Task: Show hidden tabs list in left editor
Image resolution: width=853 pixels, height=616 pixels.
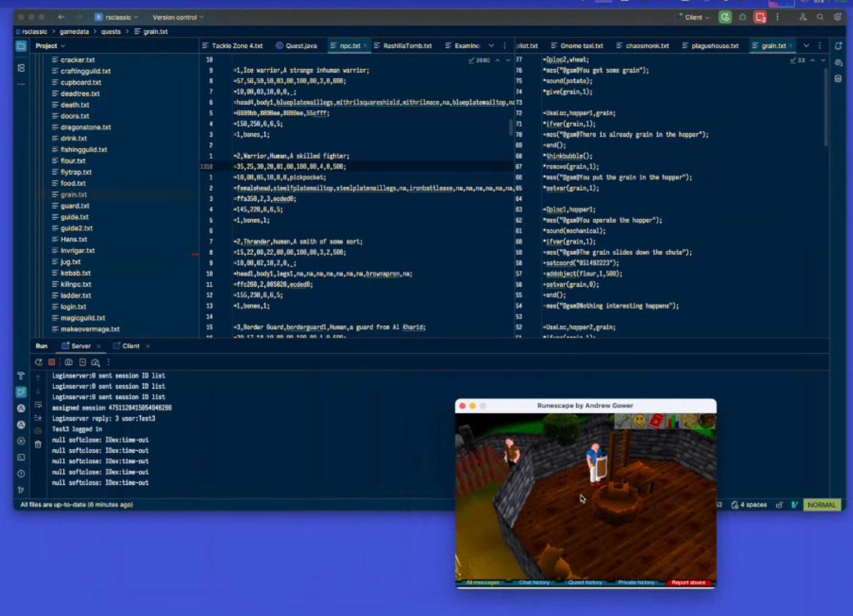Action: (x=491, y=46)
